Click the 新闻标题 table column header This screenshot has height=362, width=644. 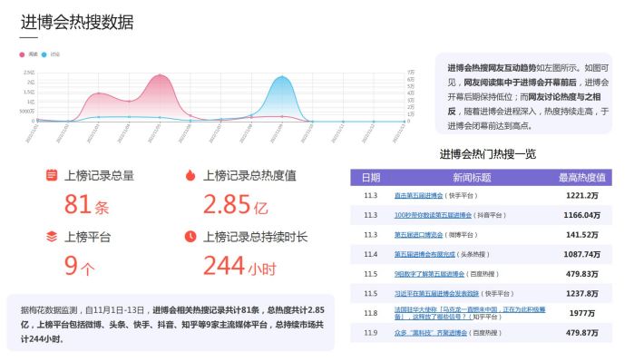[472, 178]
